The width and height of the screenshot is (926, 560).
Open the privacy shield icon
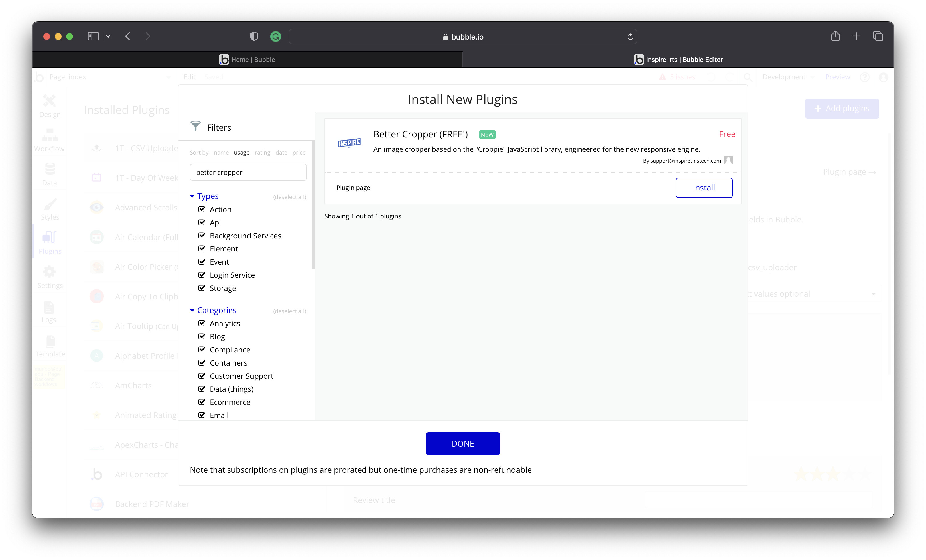coord(254,36)
